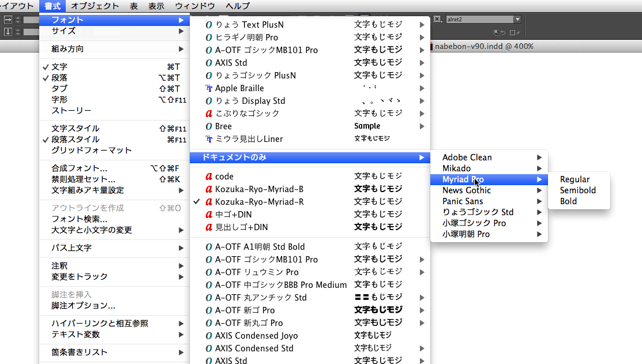Click the OpenType icon beside りょう Text PlusN
The height and width of the screenshot is (364, 642).
point(209,25)
